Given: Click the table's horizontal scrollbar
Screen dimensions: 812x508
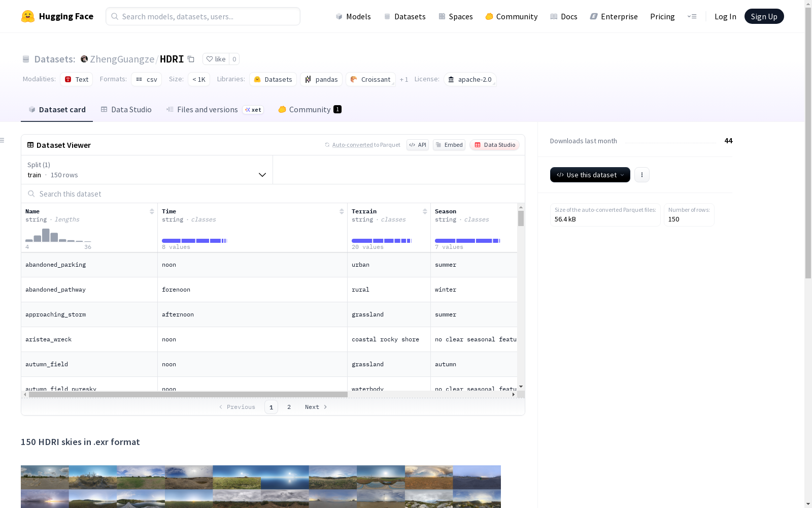Looking at the screenshot, I should 188,394.
